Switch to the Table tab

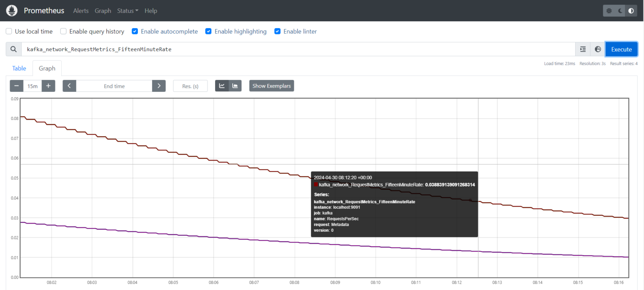point(19,68)
